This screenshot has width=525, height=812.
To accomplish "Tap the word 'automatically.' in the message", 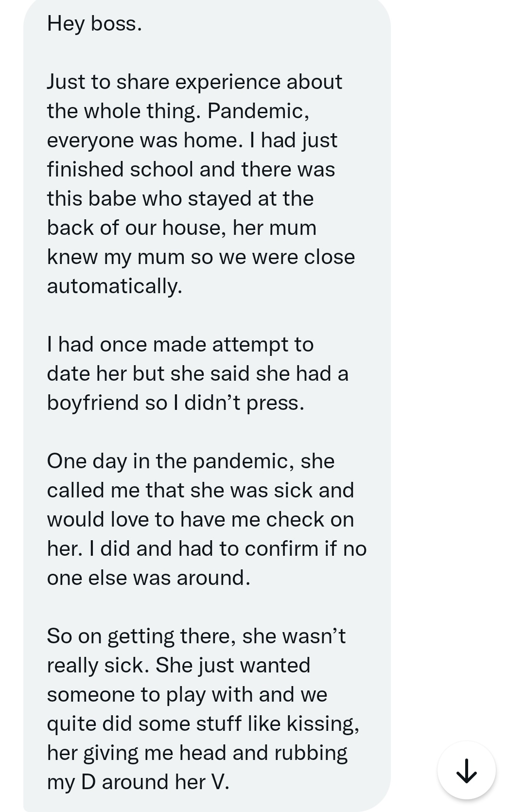I will click(115, 286).
